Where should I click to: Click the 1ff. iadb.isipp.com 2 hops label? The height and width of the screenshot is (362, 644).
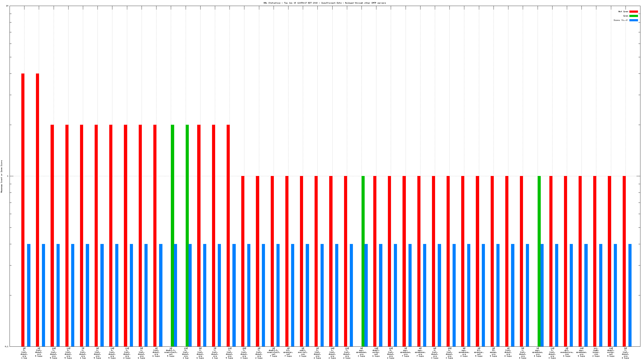coord(596,352)
